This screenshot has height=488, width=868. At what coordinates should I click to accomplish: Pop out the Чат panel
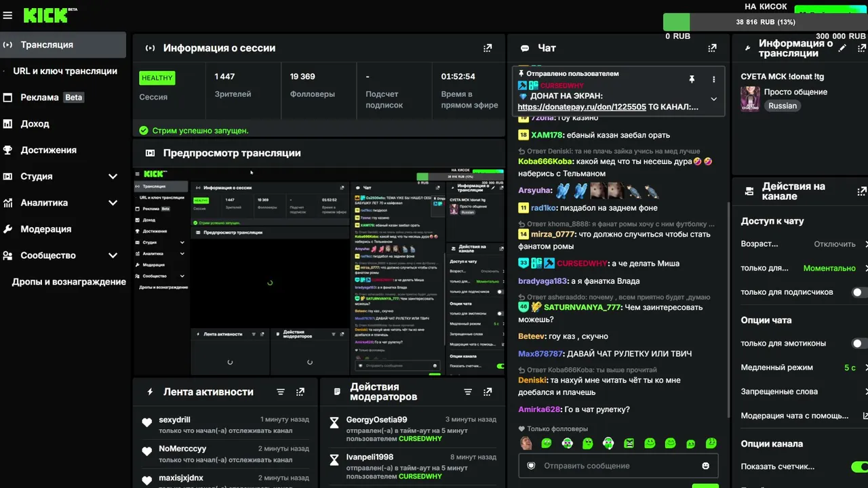point(712,48)
